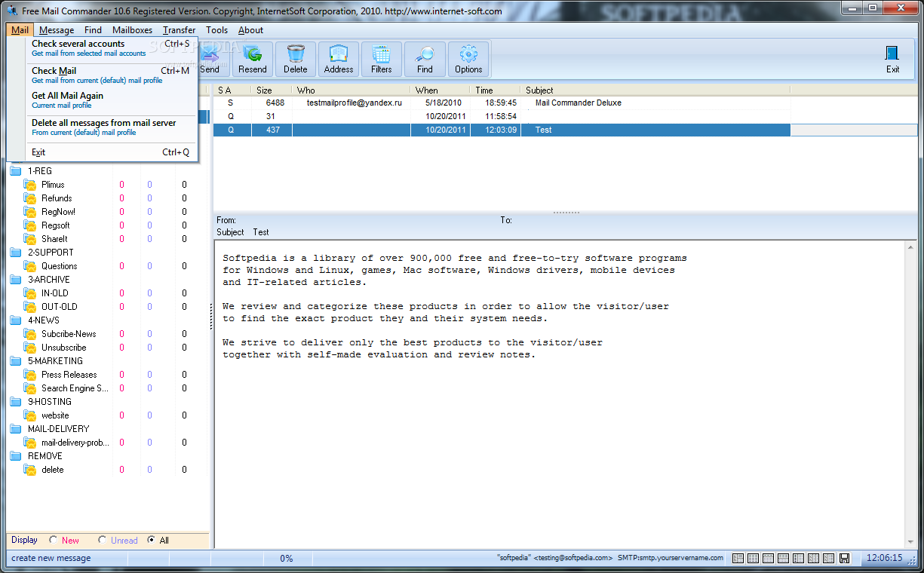Click the website mailbox icon
This screenshot has height=573, width=924.
[x=30, y=415]
